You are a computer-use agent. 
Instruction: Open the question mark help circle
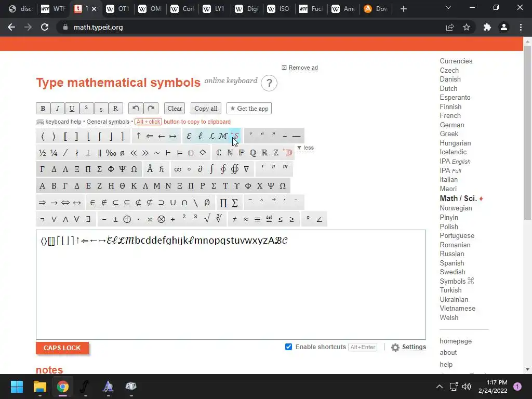coord(269,83)
